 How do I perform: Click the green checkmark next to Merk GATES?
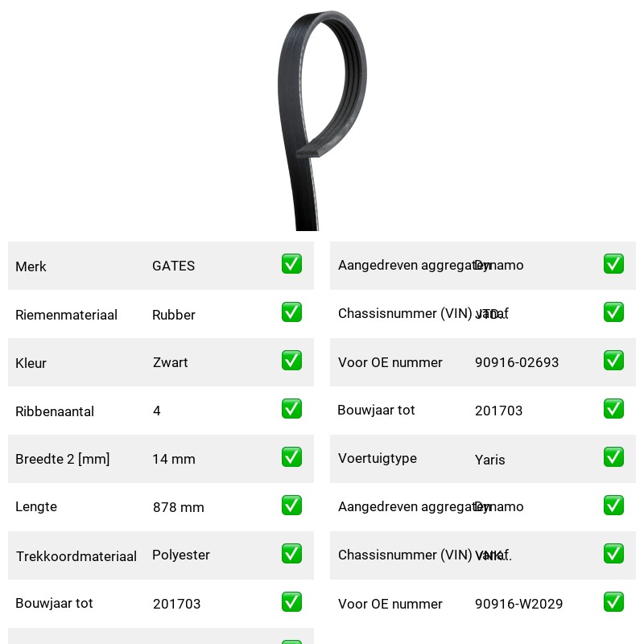click(291, 264)
